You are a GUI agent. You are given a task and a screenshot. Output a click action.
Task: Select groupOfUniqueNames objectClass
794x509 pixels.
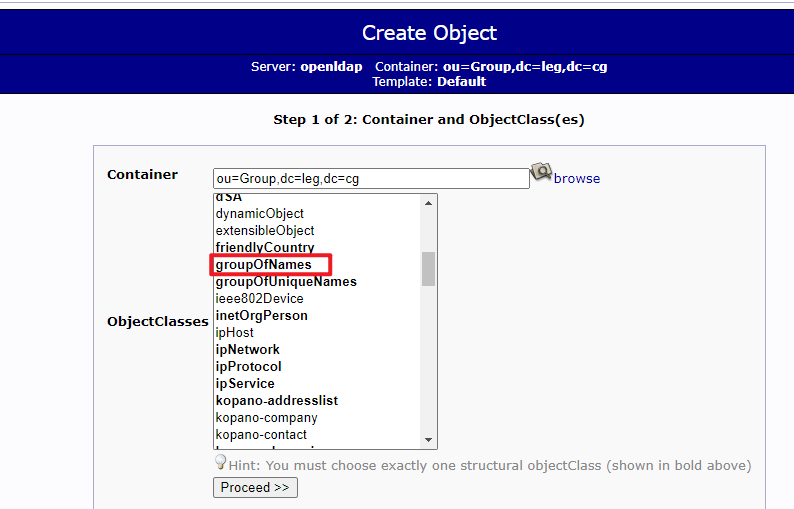tap(286, 282)
